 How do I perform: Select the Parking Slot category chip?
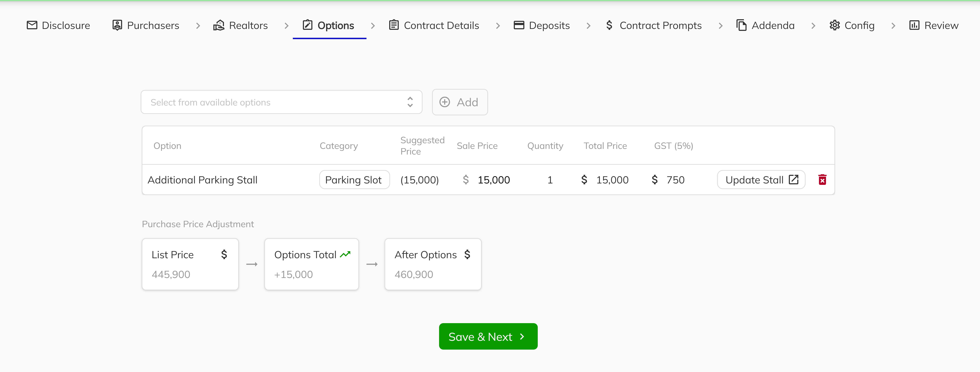(354, 179)
